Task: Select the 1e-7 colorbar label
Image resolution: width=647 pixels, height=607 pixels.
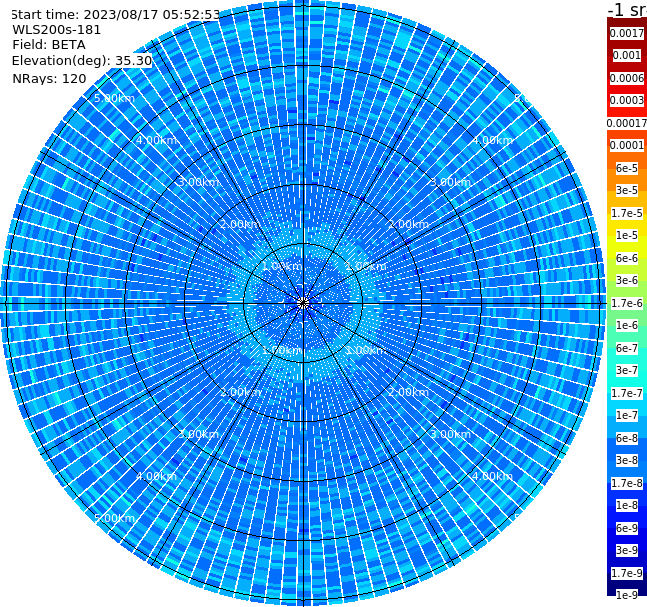Action: 627,415
